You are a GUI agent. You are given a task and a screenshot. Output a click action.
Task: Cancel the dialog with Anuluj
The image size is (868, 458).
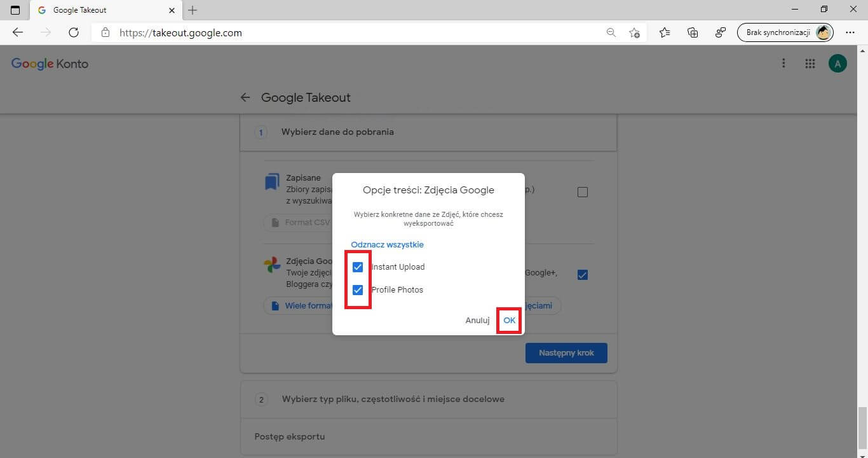(477, 321)
